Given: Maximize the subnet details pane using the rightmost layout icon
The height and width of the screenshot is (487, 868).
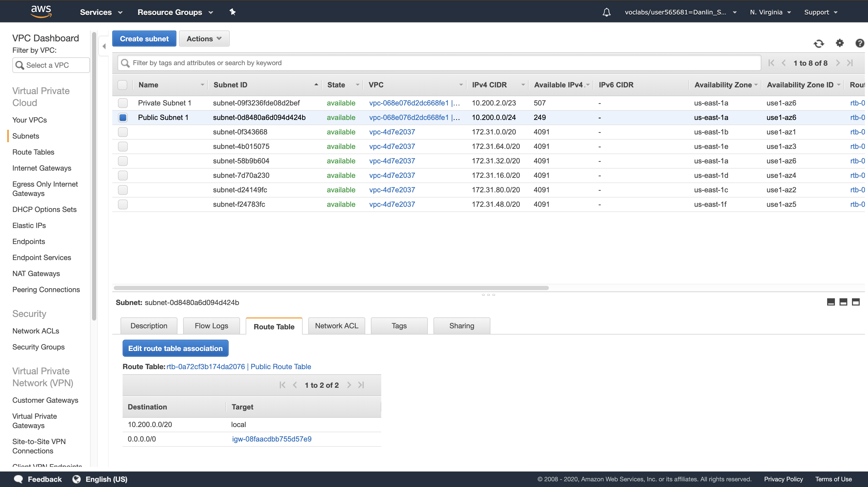Looking at the screenshot, I should (x=856, y=302).
